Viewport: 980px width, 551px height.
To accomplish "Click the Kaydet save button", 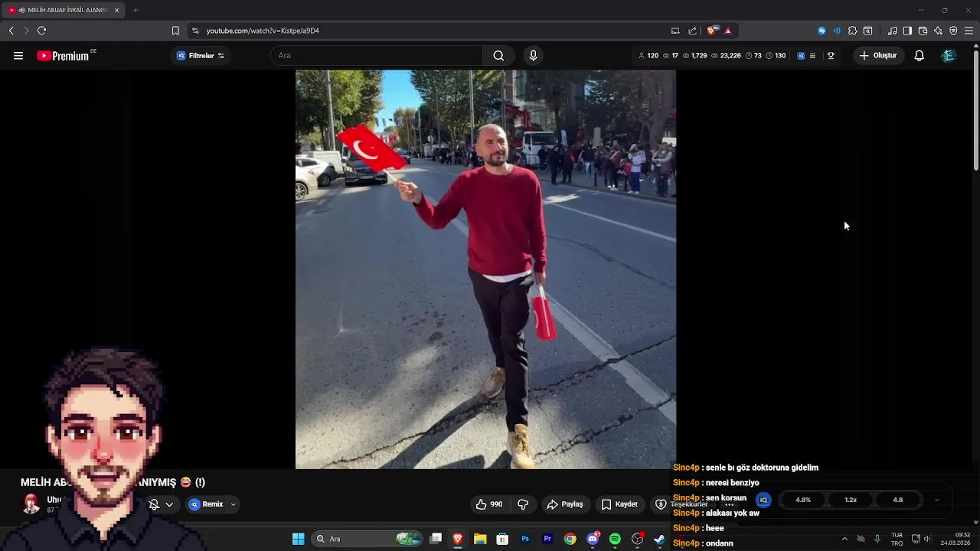I will tap(619, 504).
